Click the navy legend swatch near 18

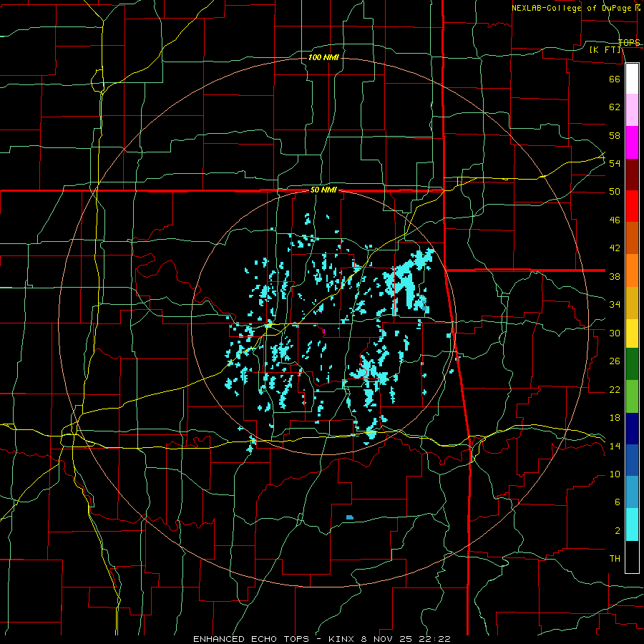pyautogui.click(x=632, y=429)
